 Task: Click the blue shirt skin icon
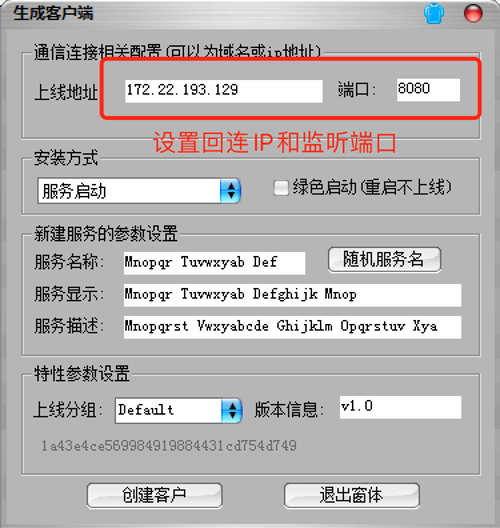click(434, 13)
